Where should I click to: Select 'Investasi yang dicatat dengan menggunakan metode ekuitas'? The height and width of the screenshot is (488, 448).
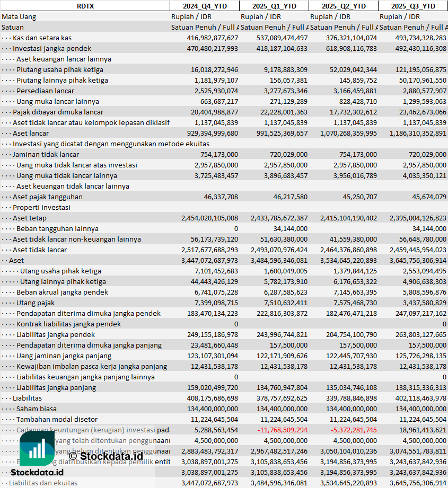click(x=111, y=144)
